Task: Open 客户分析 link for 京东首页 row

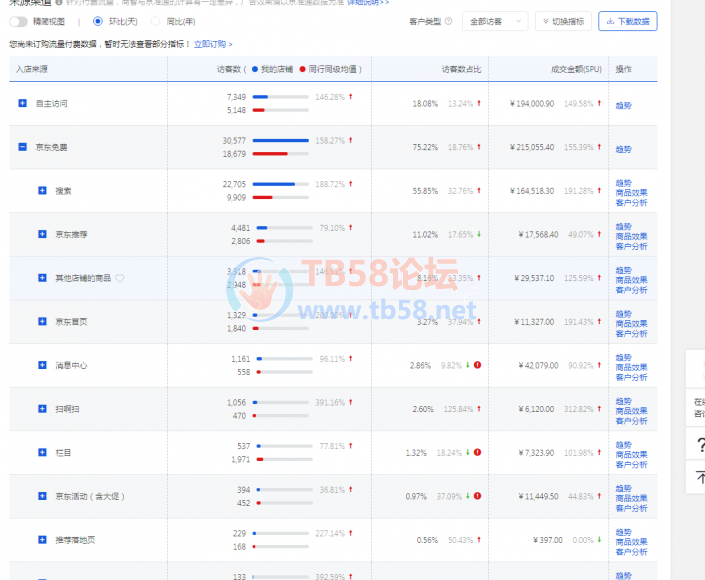Action: 631,334
